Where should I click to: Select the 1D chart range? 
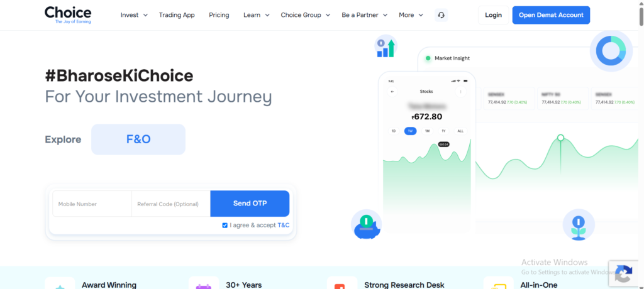point(394,131)
